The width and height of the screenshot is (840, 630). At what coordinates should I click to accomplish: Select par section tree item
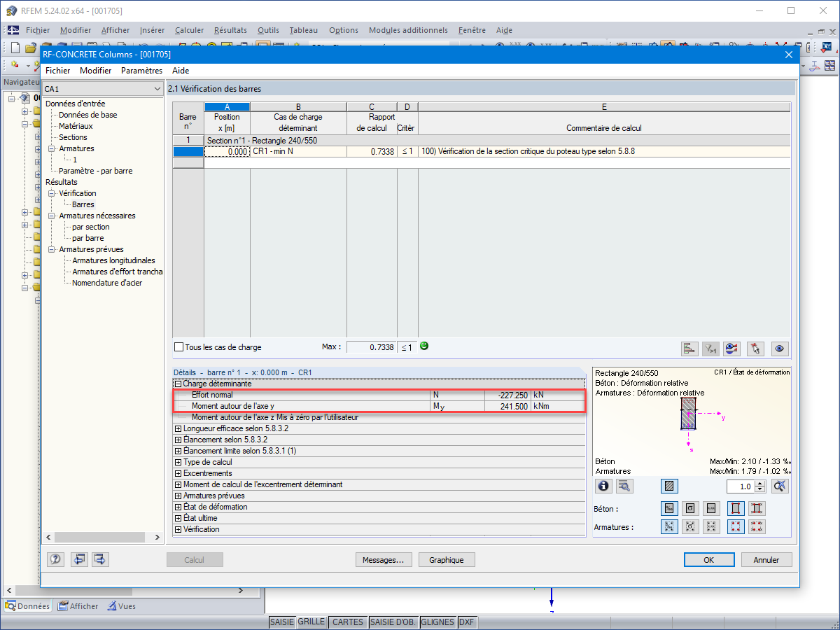tap(91, 227)
